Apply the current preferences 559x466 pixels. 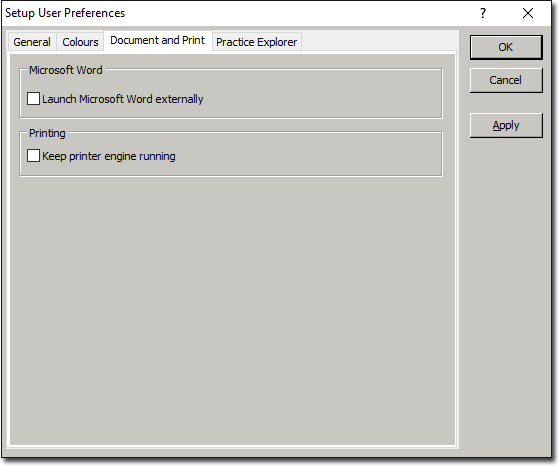[x=506, y=126]
